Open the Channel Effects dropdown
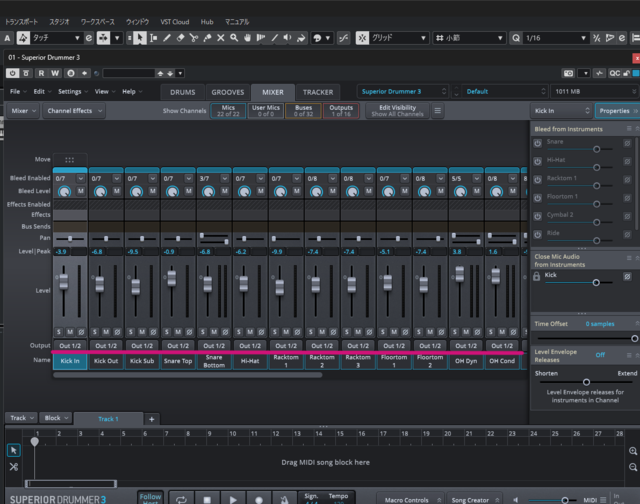 [72, 111]
